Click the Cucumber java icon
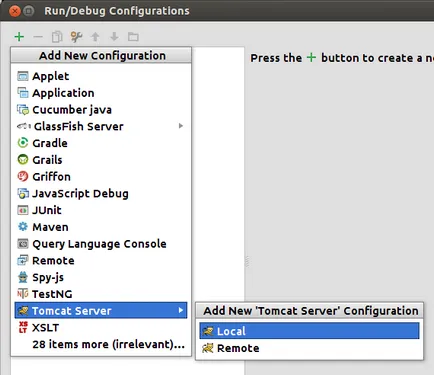The height and width of the screenshot is (375, 434). pyautogui.click(x=23, y=110)
